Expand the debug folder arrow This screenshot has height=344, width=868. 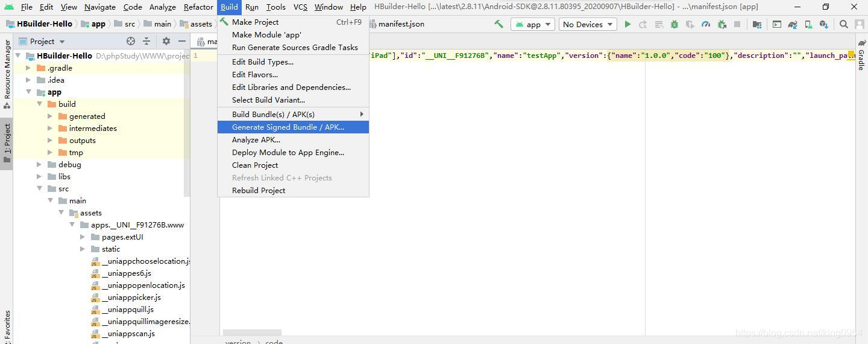pyautogui.click(x=39, y=164)
